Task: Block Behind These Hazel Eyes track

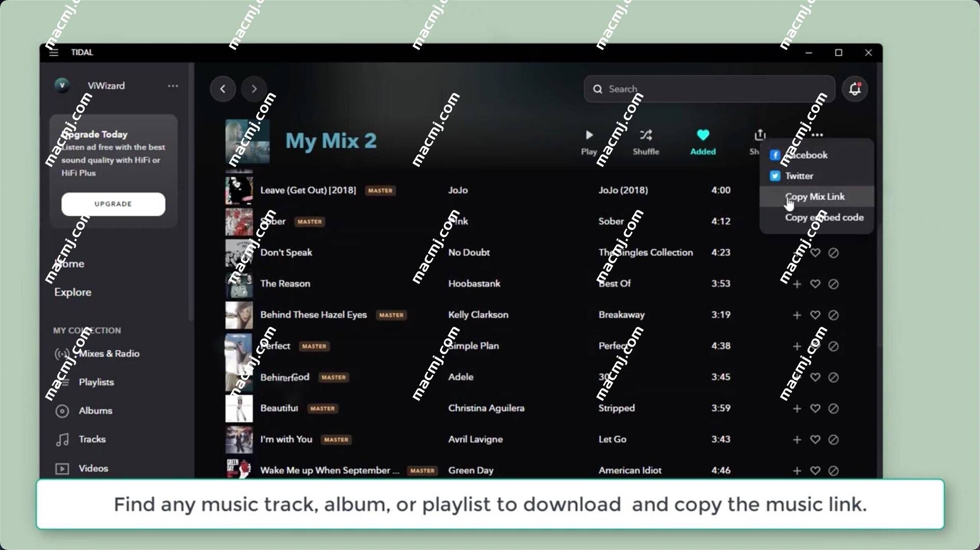Action: (x=834, y=315)
